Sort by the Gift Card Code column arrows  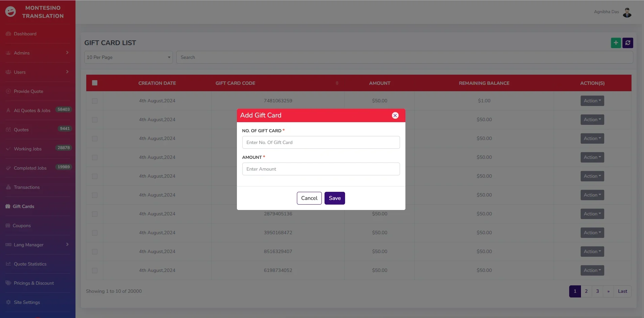(337, 83)
